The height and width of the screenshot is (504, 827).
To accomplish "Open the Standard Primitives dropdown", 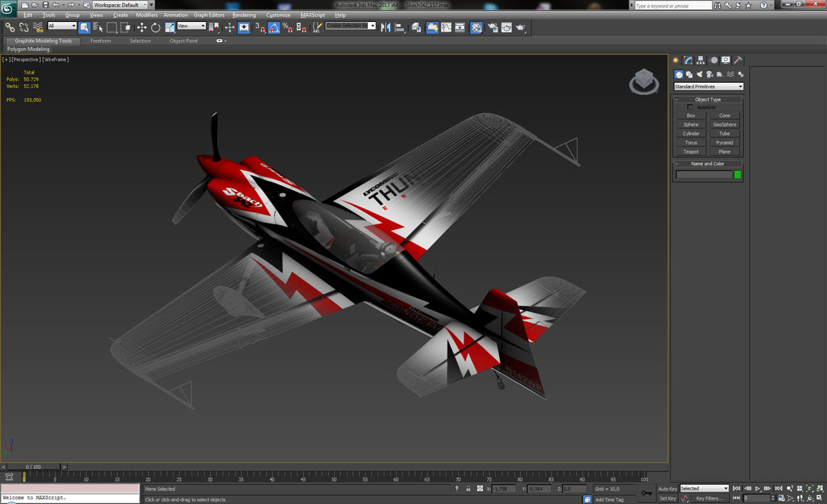I will [x=708, y=87].
